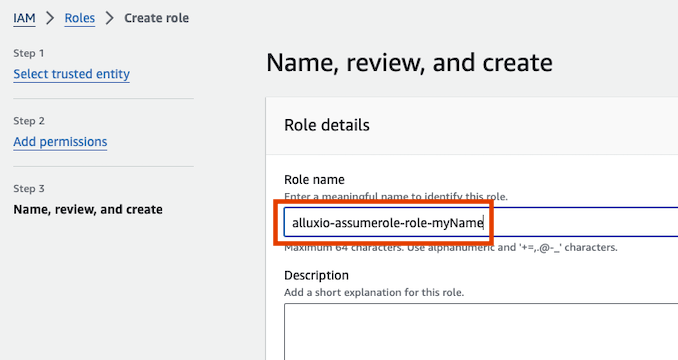Image resolution: width=678 pixels, height=360 pixels.
Task: Open the IAM breadcrumb link
Action: click(x=24, y=18)
